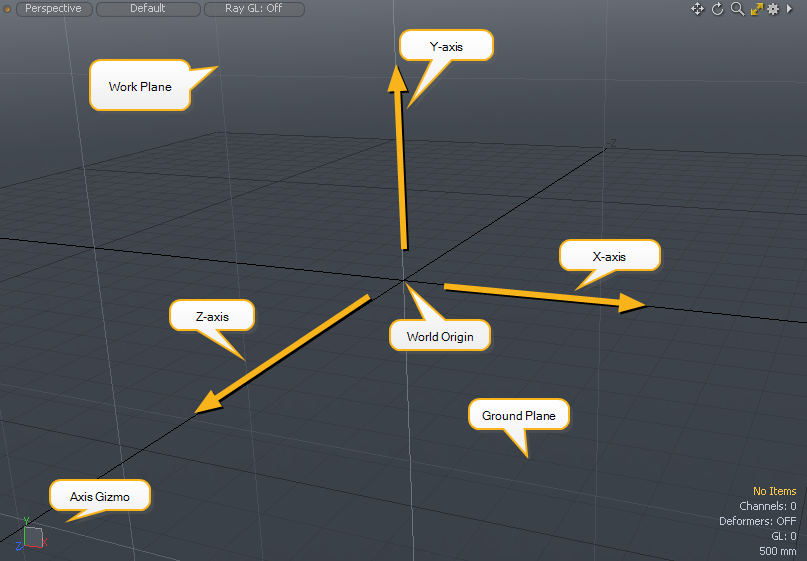Open viewport settings gear icon
Image resolution: width=807 pixels, height=561 pixels.
pos(773,9)
